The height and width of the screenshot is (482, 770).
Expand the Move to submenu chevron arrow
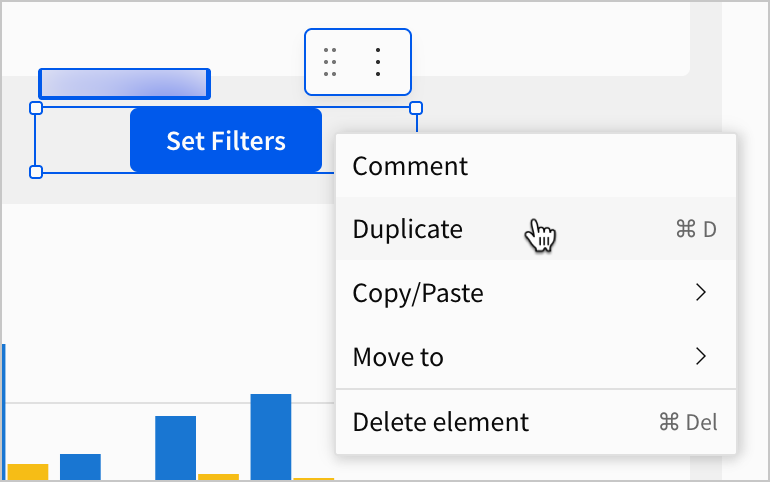tap(701, 357)
